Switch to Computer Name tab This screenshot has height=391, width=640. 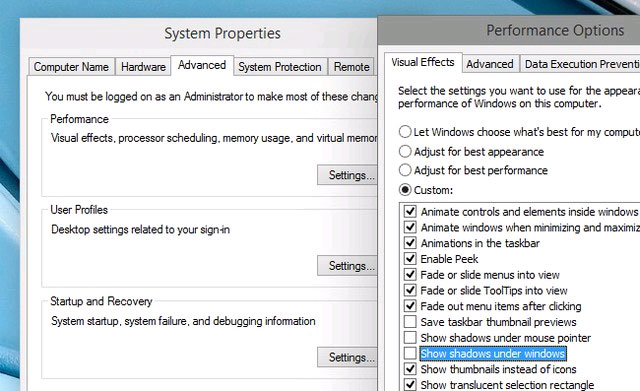[71, 67]
